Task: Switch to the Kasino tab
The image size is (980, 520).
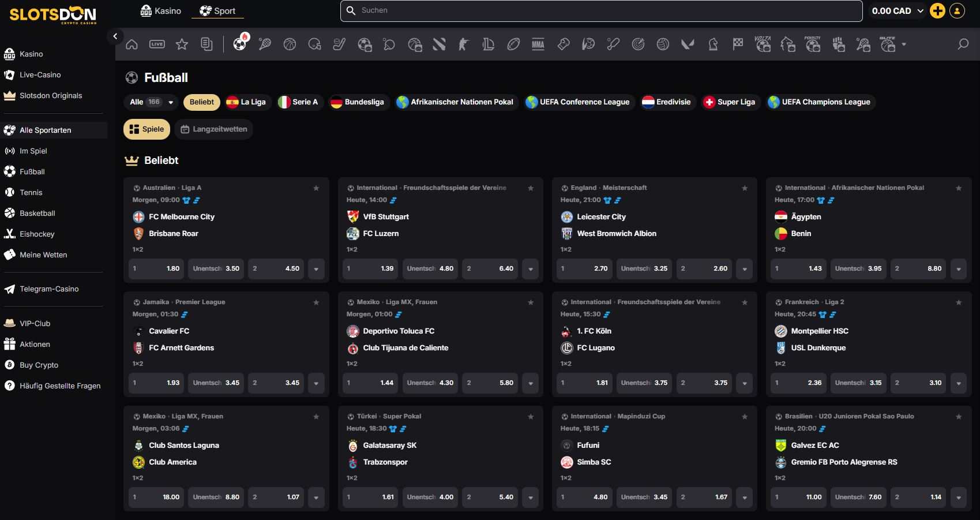Action: [x=161, y=11]
